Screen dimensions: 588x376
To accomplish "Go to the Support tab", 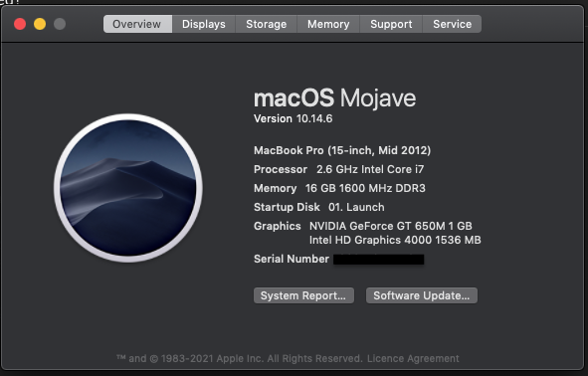I will 391,24.
